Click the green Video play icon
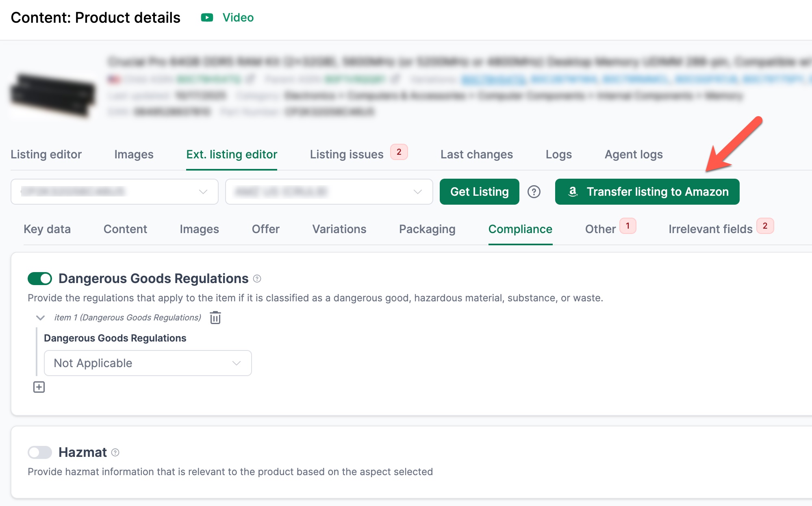This screenshot has width=812, height=506. (207, 17)
